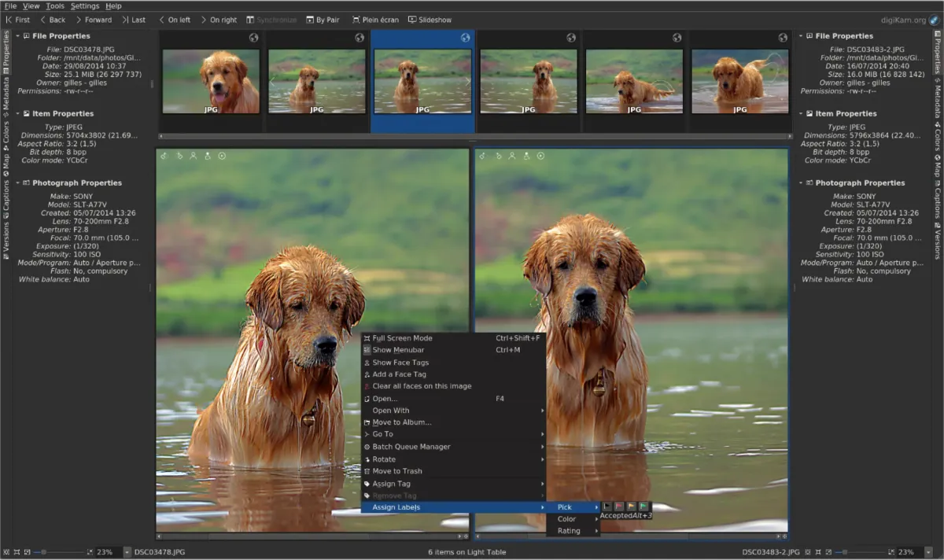The image size is (944, 560).
Task: Select the green Accepted pick flag
Action: 643,507
